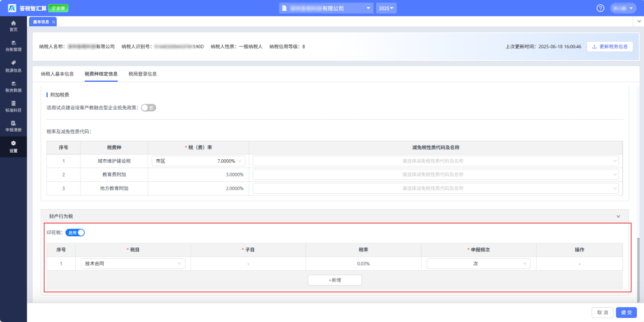This screenshot has width=644, height=322.
Task: Open the help question-mark icon
Action: point(600,8)
